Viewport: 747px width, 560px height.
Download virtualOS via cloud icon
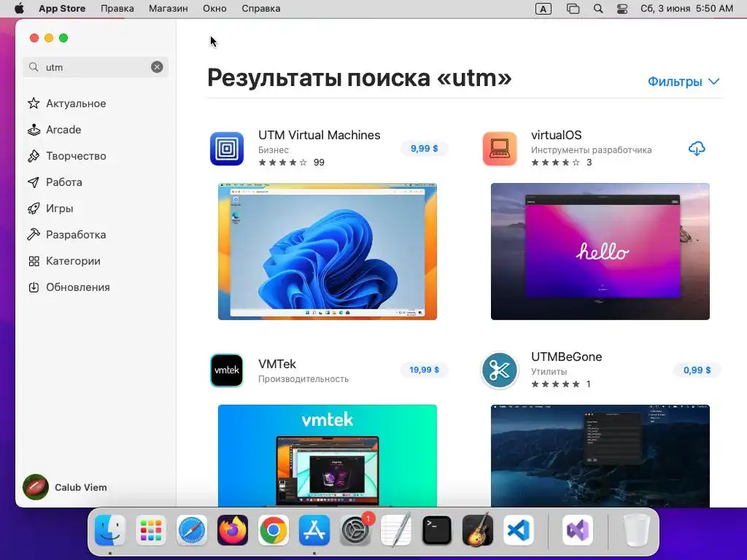click(x=697, y=149)
